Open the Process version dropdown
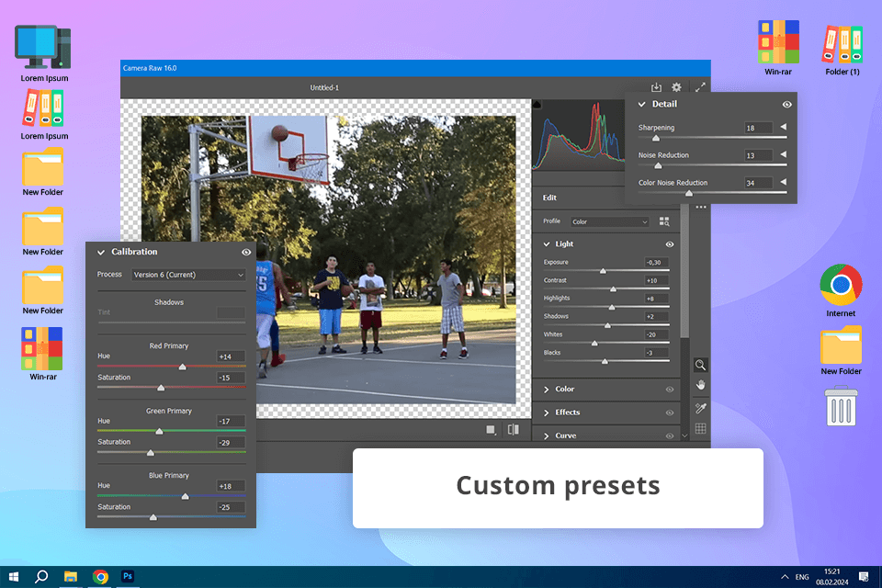Viewport: 882px width, 588px height. point(188,275)
